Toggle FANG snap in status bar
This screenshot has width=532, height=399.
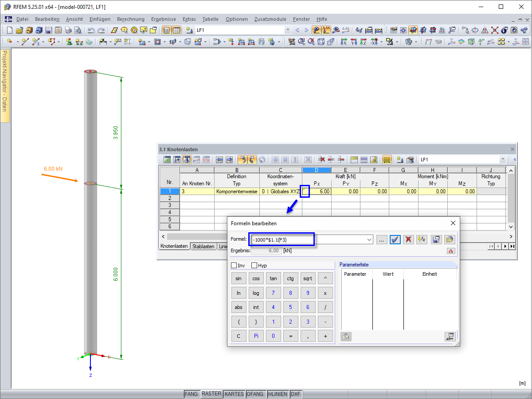point(192,394)
